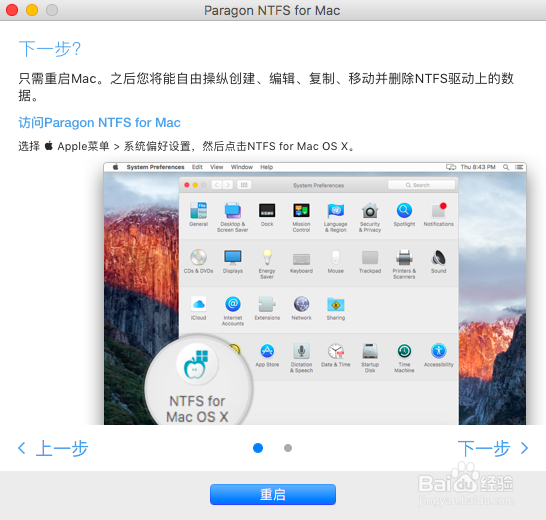Click the Internet Accounts icon
The height and width of the screenshot is (520, 546).
[x=233, y=304]
